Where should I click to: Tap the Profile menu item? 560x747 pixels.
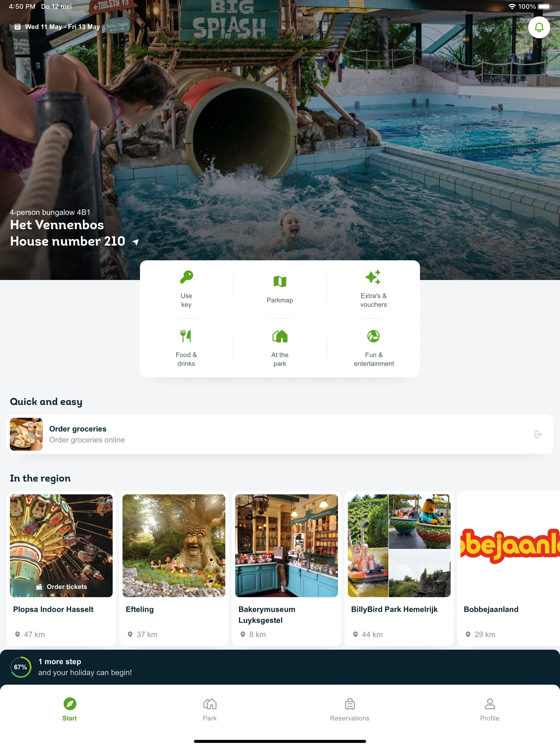(489, 710)
